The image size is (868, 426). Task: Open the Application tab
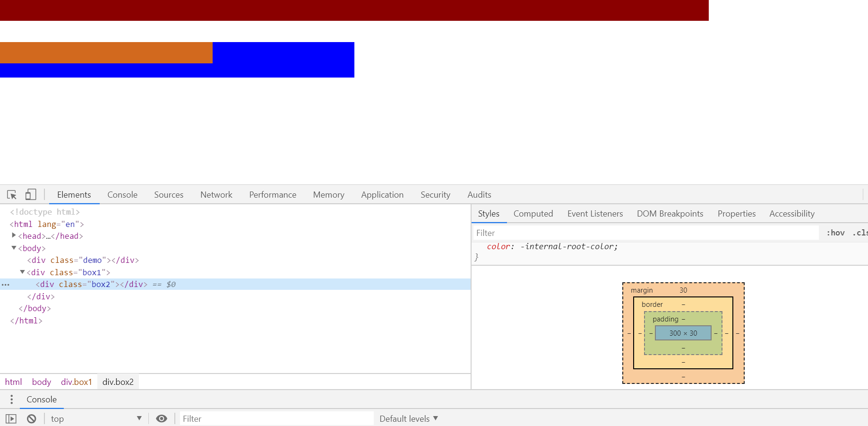click(x=382, y=195)
